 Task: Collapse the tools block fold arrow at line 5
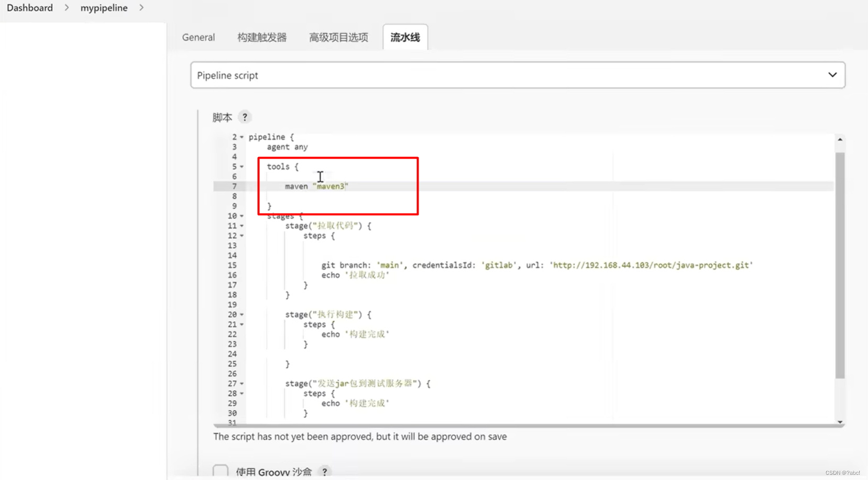(241, 166)
